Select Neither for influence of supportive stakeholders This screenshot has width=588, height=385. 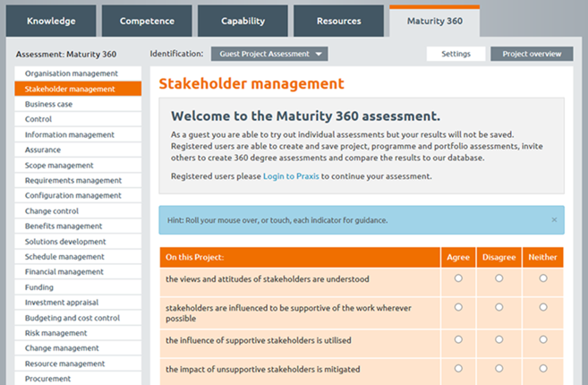(x=543, y=339)
